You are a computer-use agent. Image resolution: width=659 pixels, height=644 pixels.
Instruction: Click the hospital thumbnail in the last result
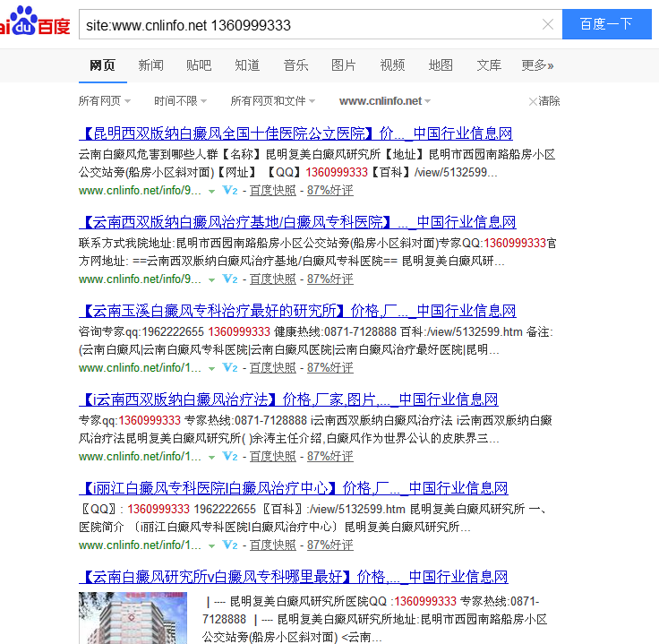coord(133,618)
